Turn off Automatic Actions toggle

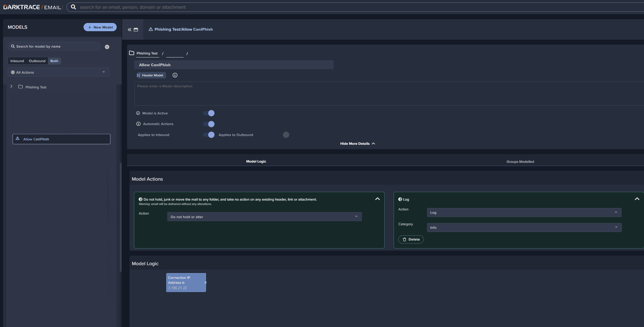tap(209, 124)
